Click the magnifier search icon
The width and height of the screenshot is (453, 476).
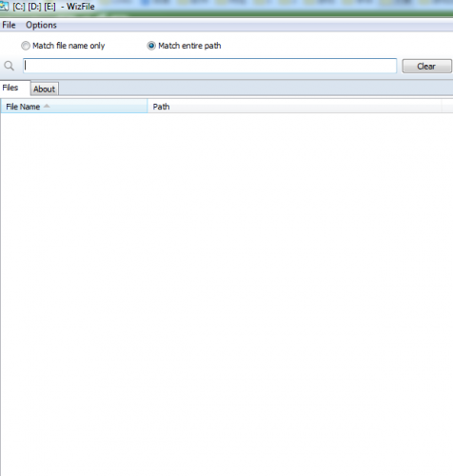[x=9, y=66]
